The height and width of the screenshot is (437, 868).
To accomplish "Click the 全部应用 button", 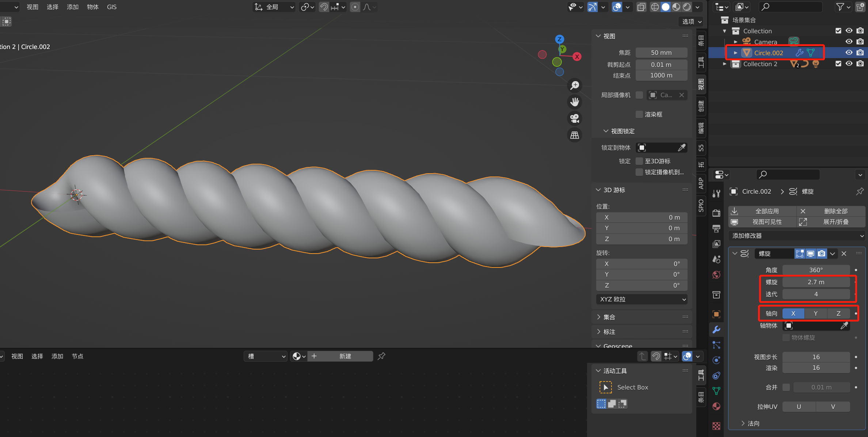I will pyautogui.click(x=766, y=211).
